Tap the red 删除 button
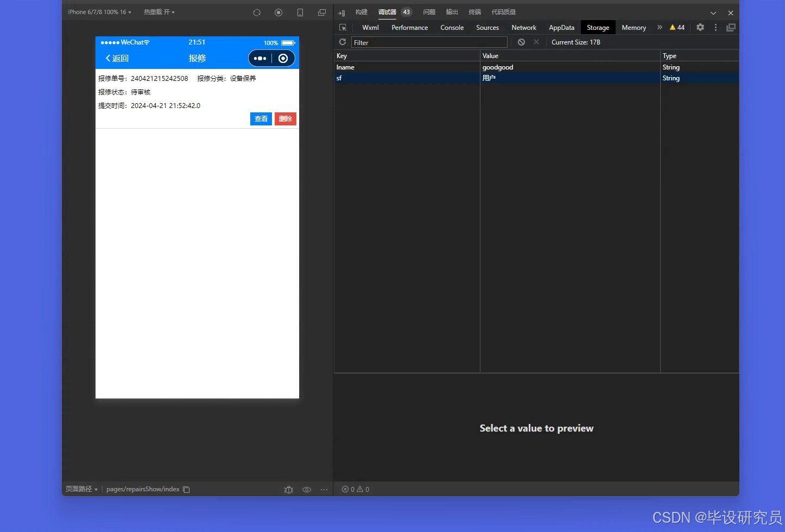This screenshot has width=785, height=532. [x=286, y=119]
